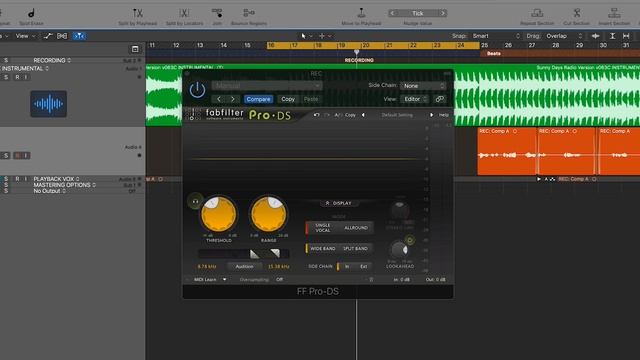
Task: Open the Side Chain None dropdown
Action: (423, 86)
